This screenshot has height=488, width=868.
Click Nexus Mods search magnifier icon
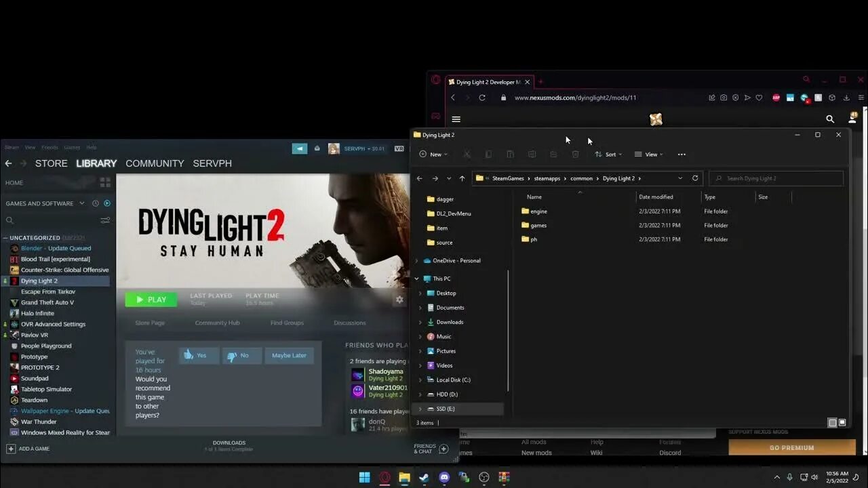point(830,119)
